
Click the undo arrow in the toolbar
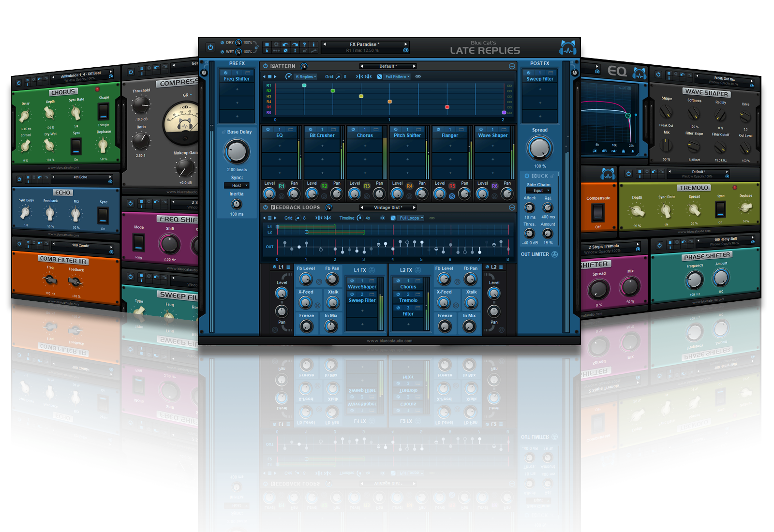click(285, 44)
